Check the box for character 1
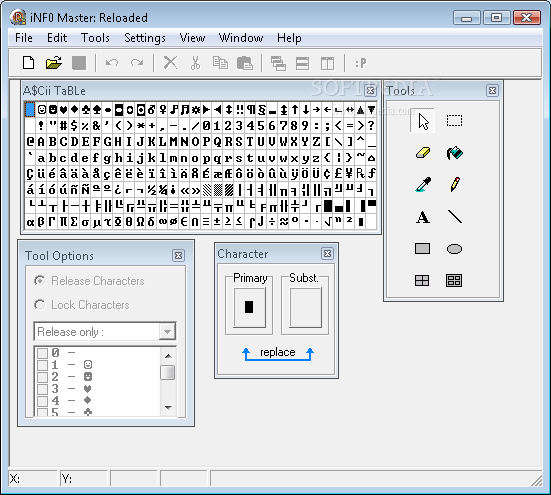551x495 pixels. 43,365
